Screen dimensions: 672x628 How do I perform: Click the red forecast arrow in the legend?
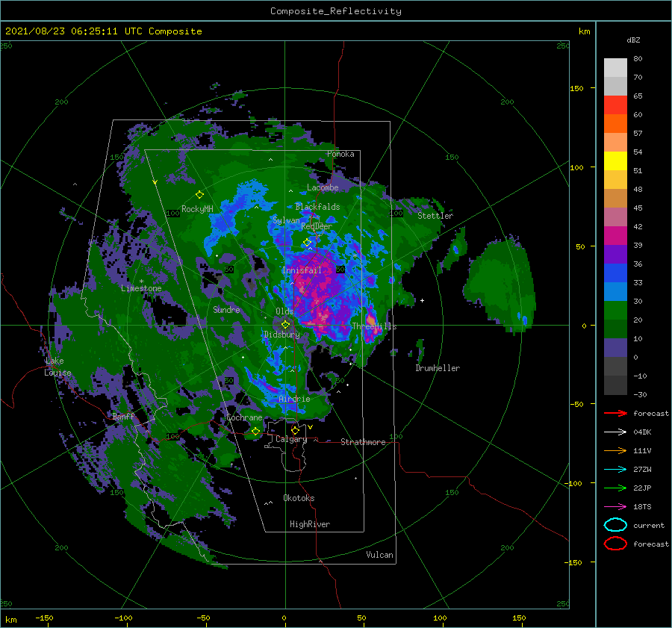[x=615, y=413]
